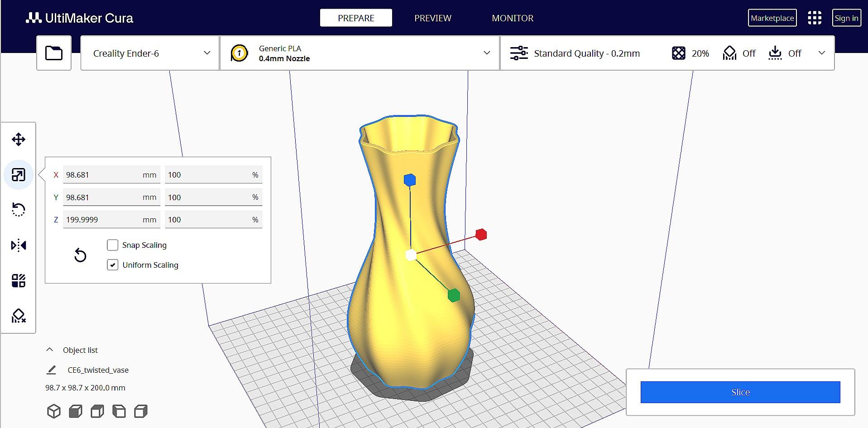Click Sign in
This screenshot has width=868, height=428.
point(846,18)
